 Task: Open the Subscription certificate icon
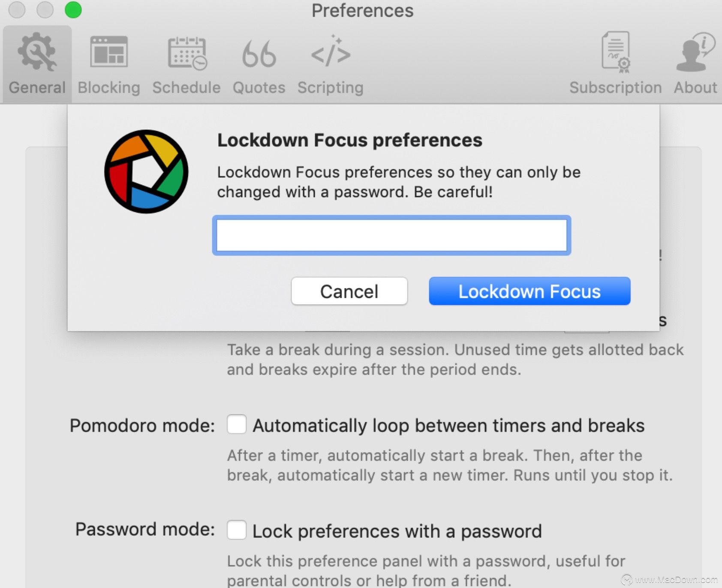coord(616,52)
